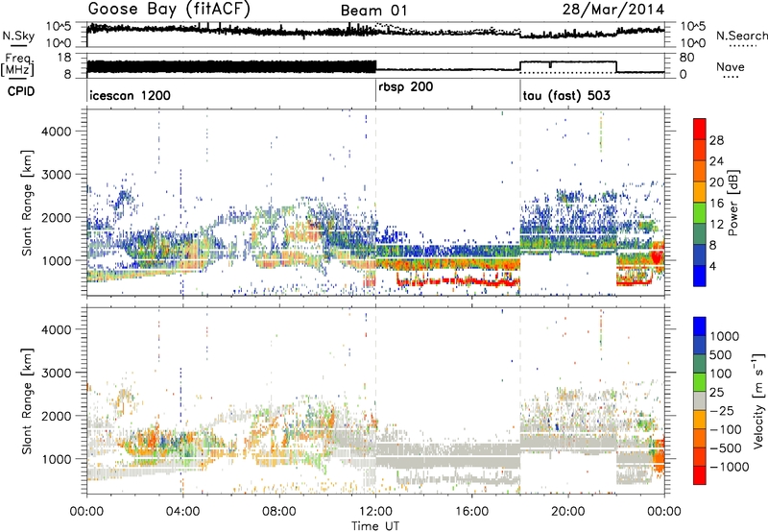Click the blue bottom of the power colorbar

(700, 276)
